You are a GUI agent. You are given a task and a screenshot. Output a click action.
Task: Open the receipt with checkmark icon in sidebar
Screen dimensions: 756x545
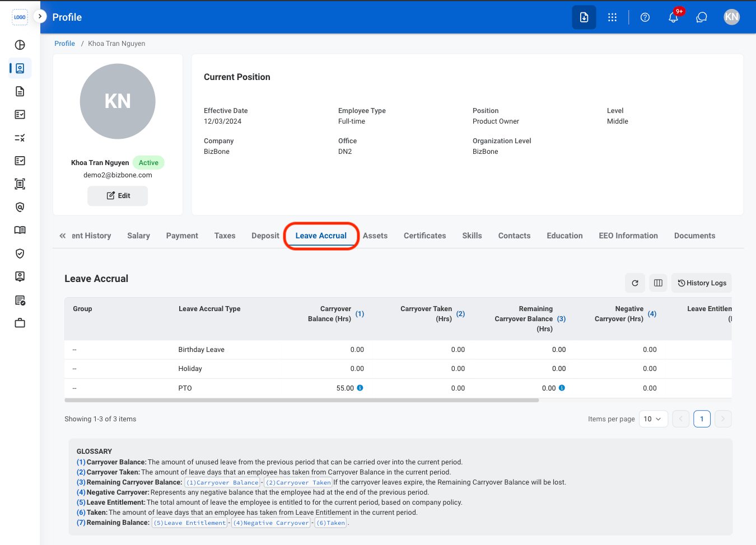pyautogui.click(x=20, y=300)
